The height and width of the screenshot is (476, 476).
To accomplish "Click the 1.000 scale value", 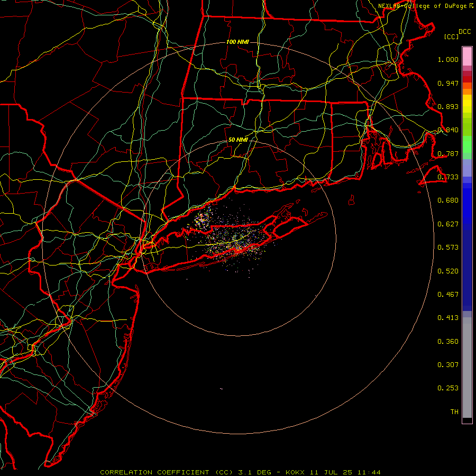I will coord(448,59).
